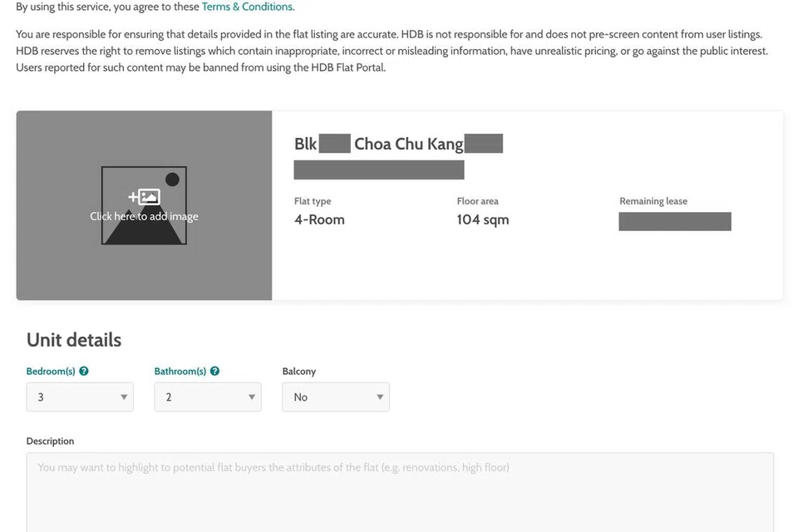Open the Terms & Conditions link
Image resolution: width=798 pixels, height=532 pixels.
tap(247, 7)
